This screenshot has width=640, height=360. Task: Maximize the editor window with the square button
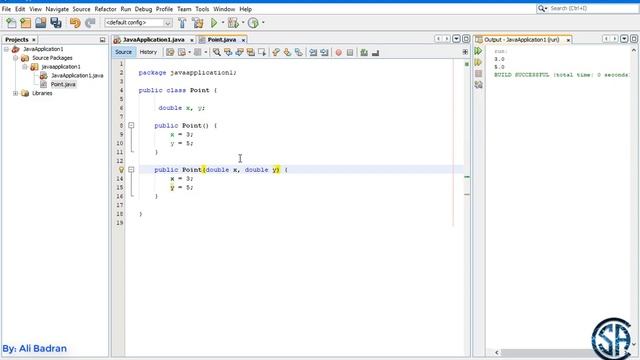pyautogui.click(x=466, y=39)
